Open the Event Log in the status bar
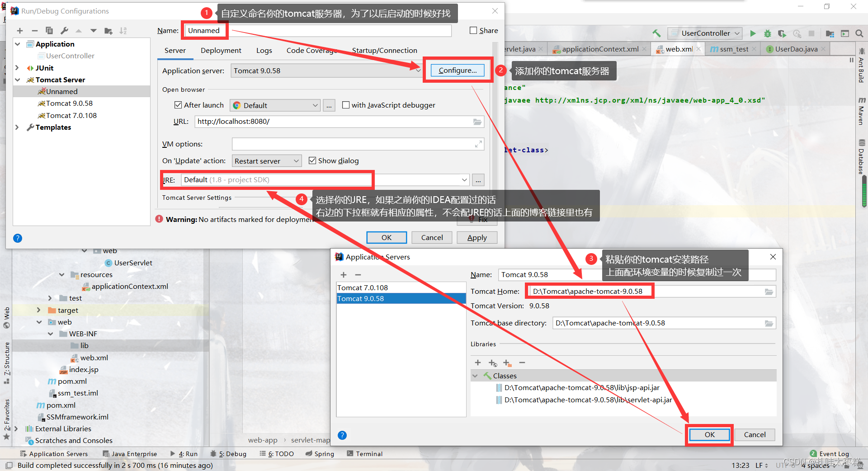868x471 pixels. coord(829,454)
